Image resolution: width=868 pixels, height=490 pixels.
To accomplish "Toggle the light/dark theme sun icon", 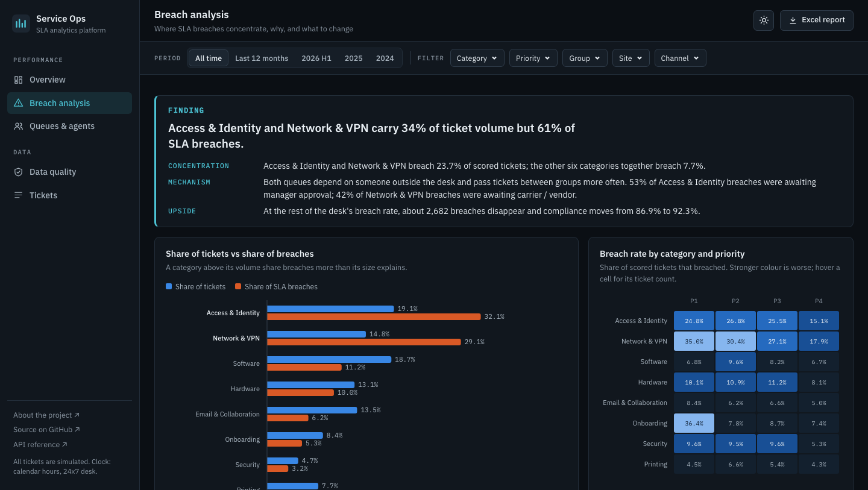I will pyautogui.click(x=764, y=20).
